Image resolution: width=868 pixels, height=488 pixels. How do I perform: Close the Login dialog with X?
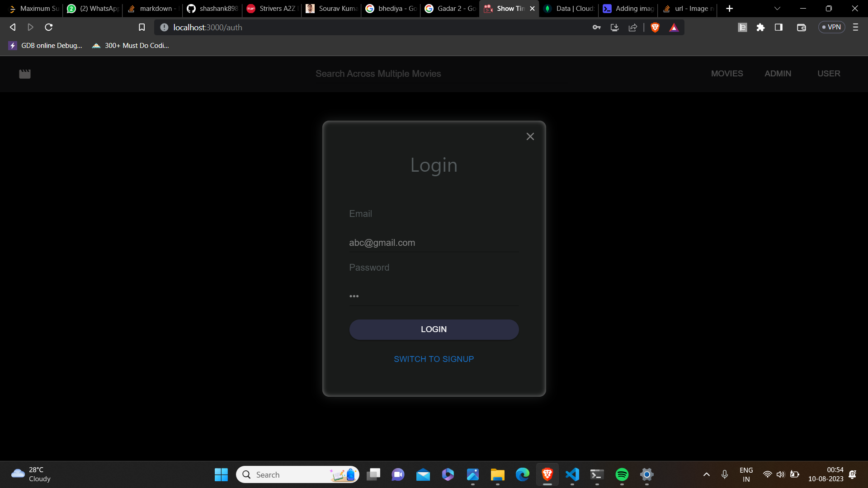[530, 136]
